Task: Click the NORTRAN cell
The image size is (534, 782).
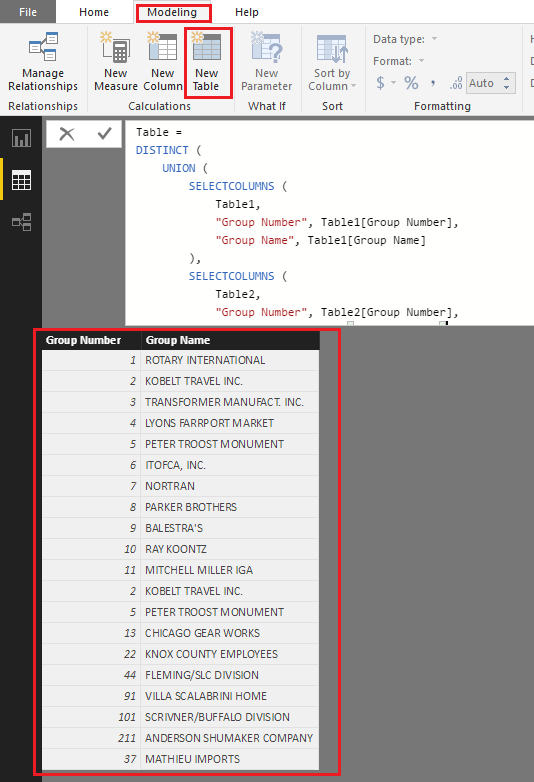Action: pos(230,486)
